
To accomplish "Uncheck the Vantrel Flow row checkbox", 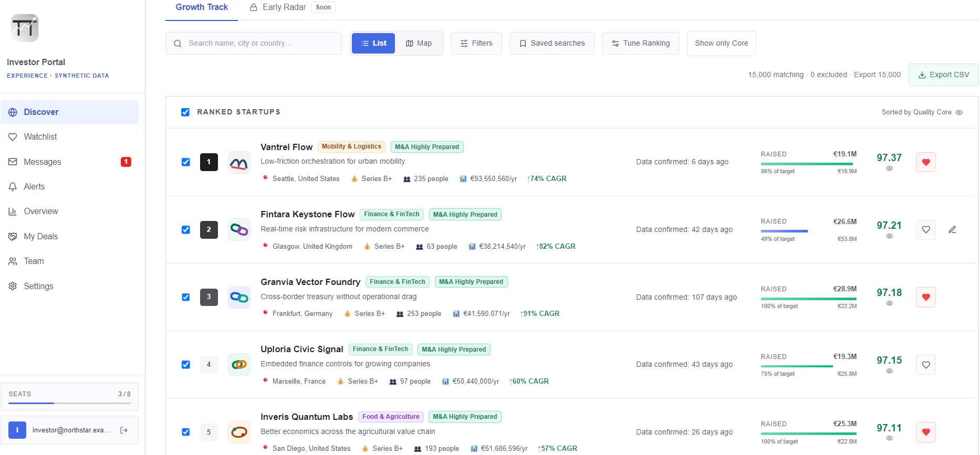I will (186, 162).
